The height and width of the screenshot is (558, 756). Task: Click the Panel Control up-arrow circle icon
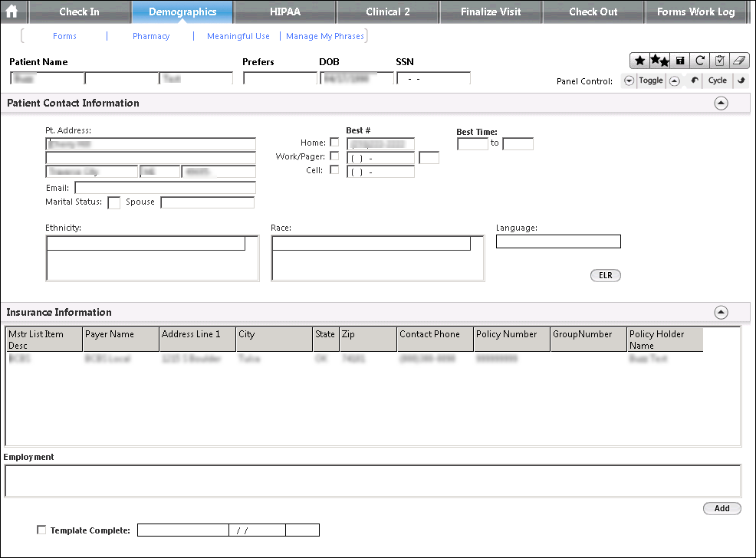675,81
